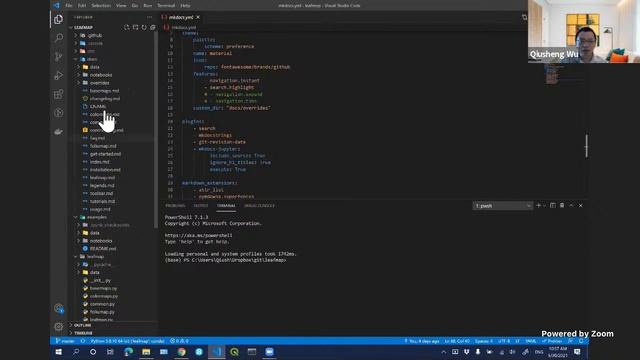Switch to the OUTPUT panel tab
This screenshot has width=640, height=360.
point(201,206)
